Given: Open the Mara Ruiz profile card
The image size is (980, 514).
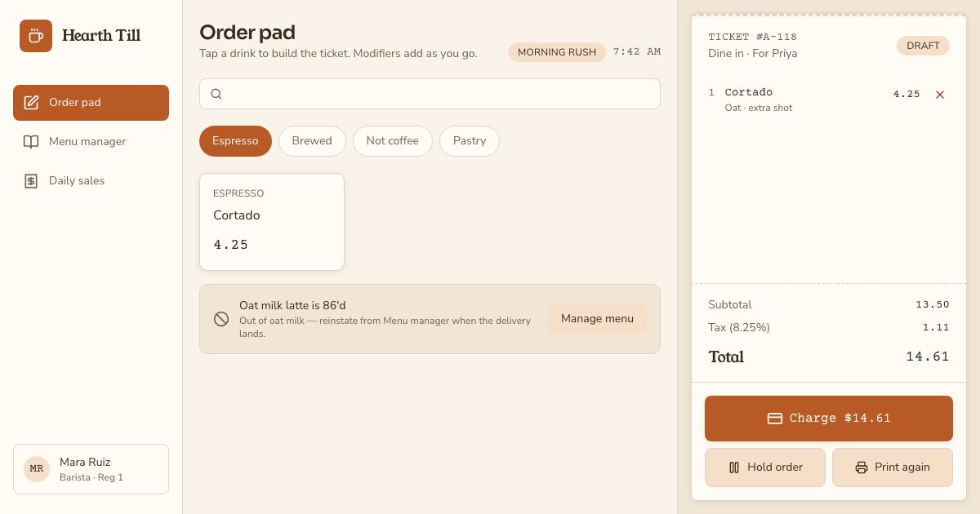Looking at the screenshot, I should tap(91, 469).
